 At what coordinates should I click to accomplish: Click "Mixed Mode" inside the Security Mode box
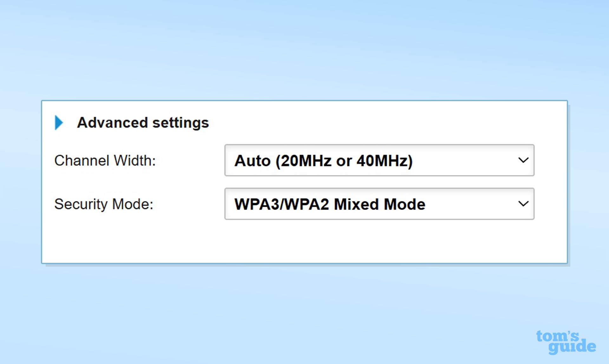point(379,204)
